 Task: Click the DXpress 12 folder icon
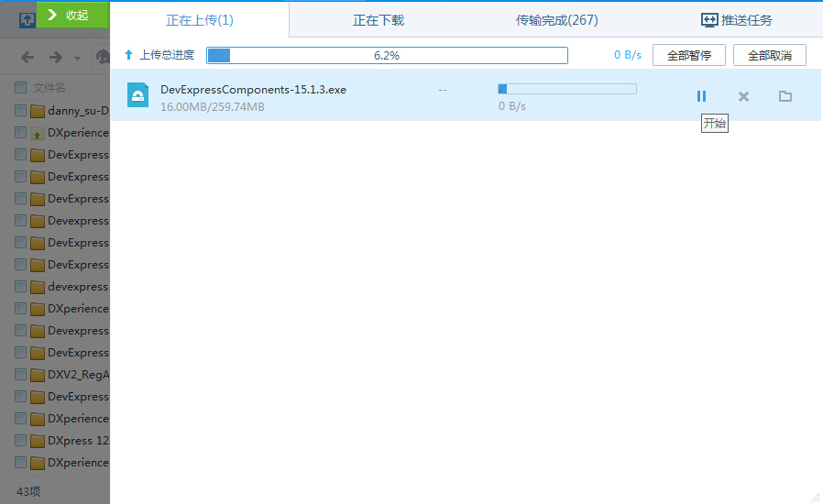(x=38, y=441)
